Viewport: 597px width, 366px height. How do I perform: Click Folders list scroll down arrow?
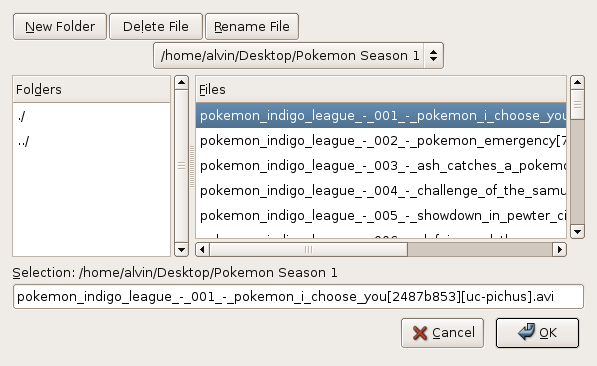coord(182,250)
